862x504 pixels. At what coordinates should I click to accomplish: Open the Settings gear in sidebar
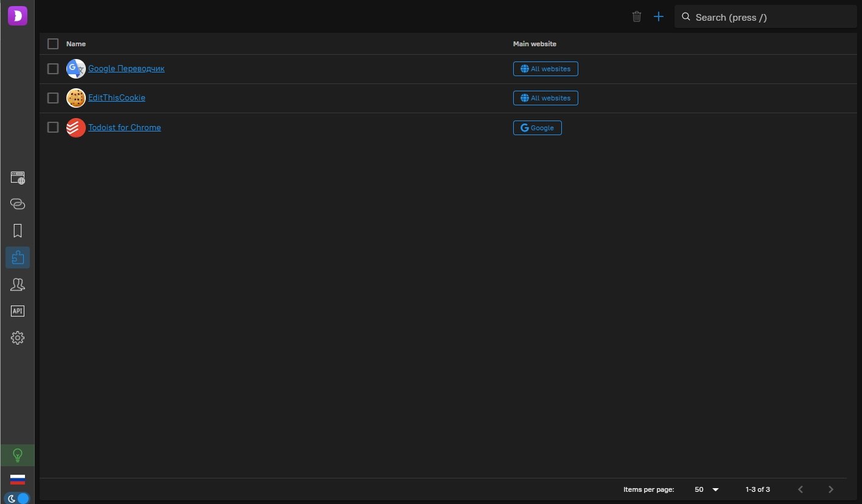[18, 338]
